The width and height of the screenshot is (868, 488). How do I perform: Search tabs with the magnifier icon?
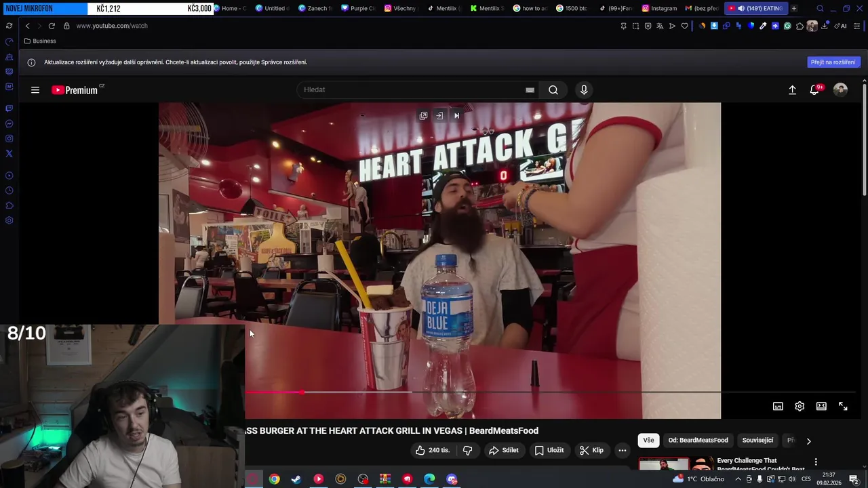pyautogui.click(x=820, y=8)
